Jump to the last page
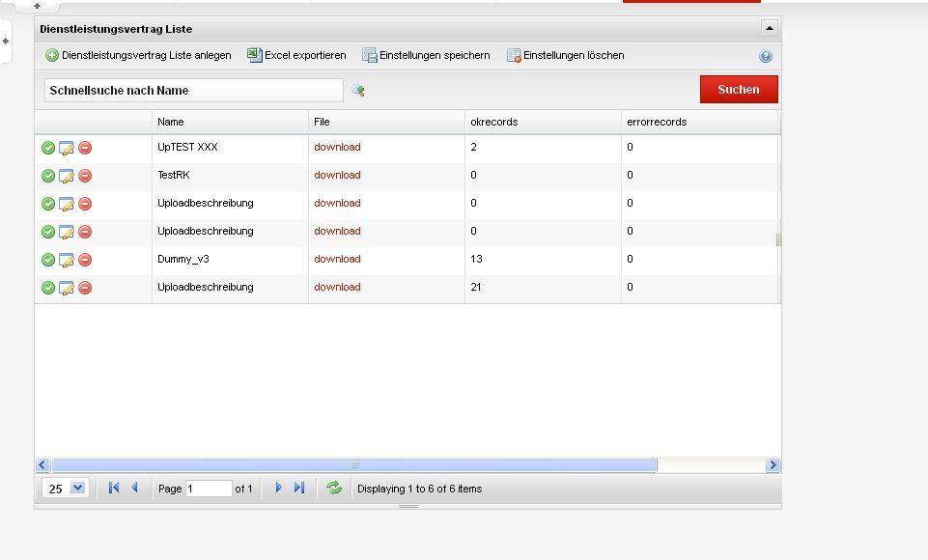 pyautogui.click(x=299, y=488)
